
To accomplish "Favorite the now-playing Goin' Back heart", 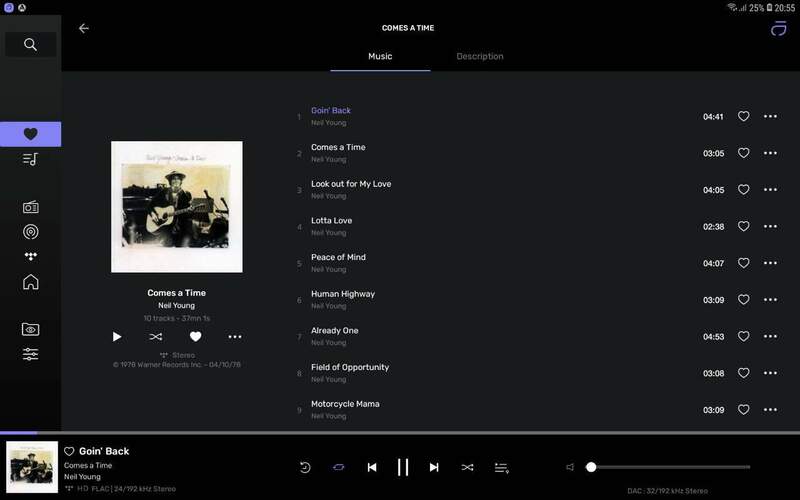I will pos(69,452).
